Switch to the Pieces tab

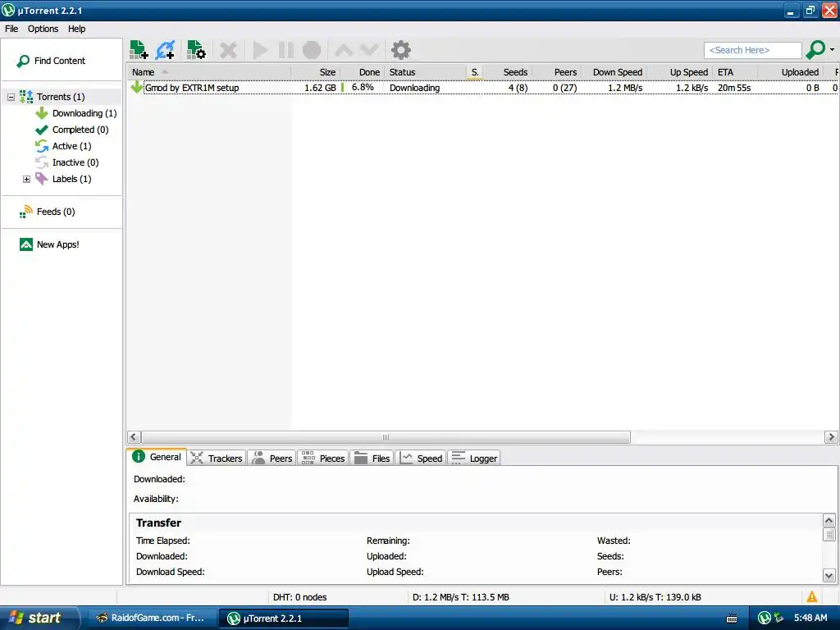[323, 459]
